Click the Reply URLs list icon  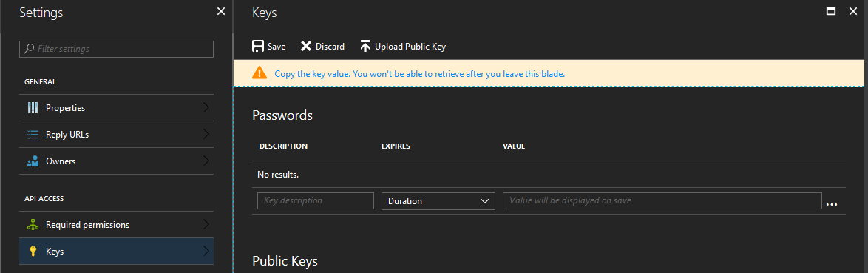click(33, 134)
